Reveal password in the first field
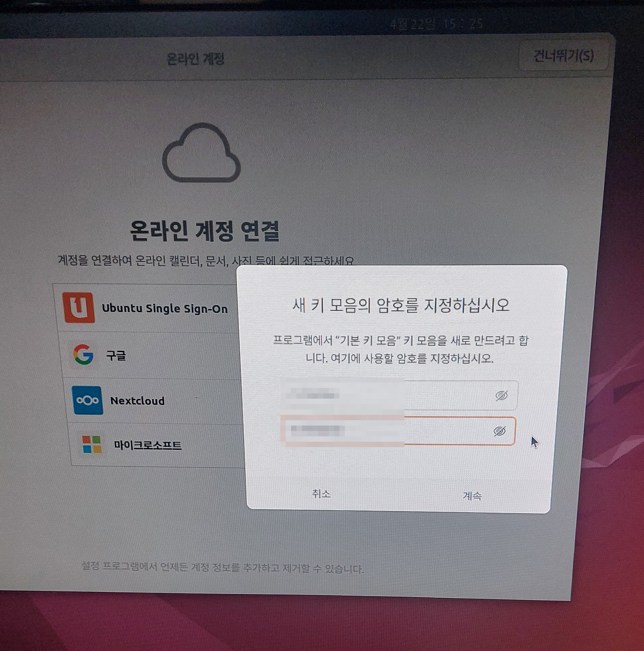Viewport: 644px width, 651px height. point(501,395)
